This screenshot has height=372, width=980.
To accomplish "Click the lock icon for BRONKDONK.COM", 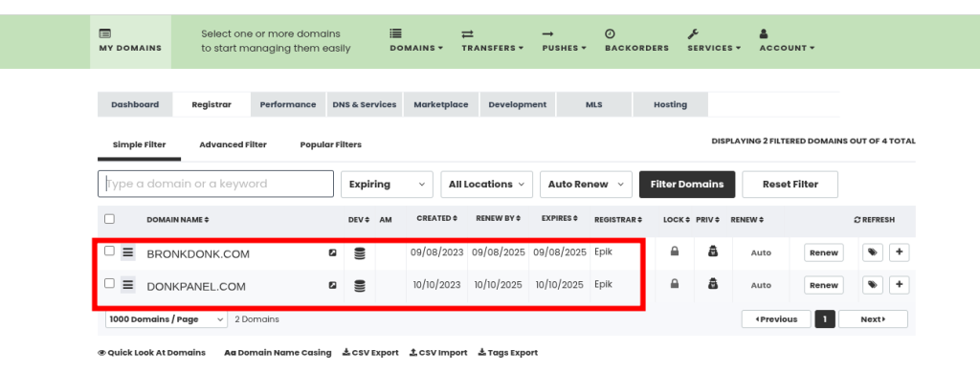I will click(x=675, y=252).
